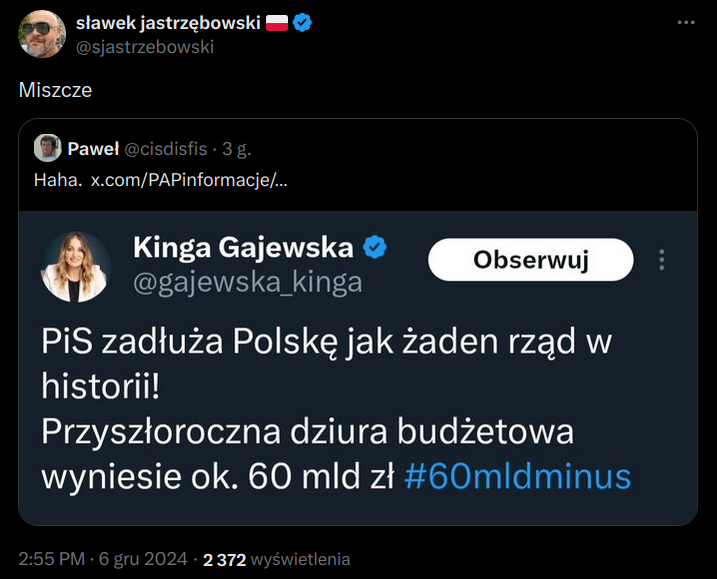Click the quoted author name Paweł
Screen dimensions: 717x579
(92, 149)
